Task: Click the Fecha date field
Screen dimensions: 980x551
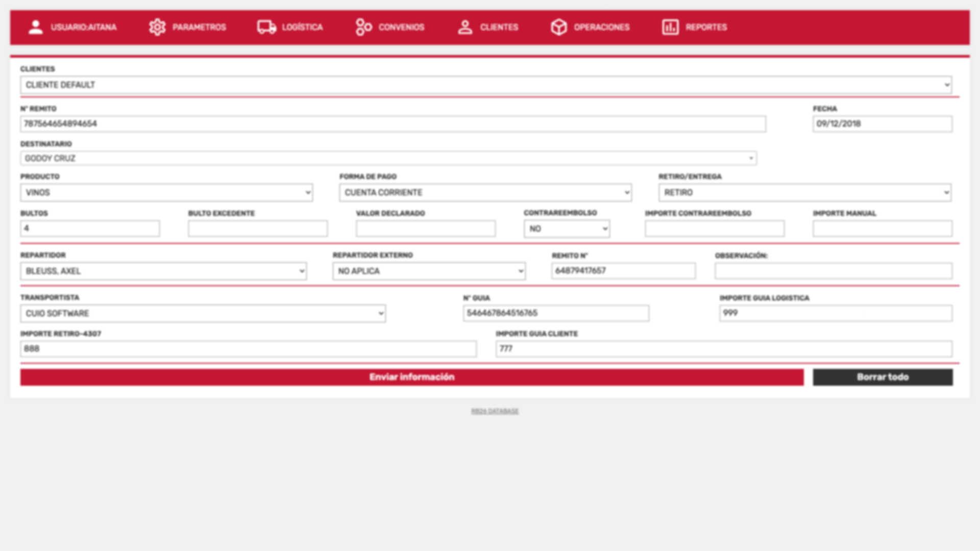Action: point(883,124)
